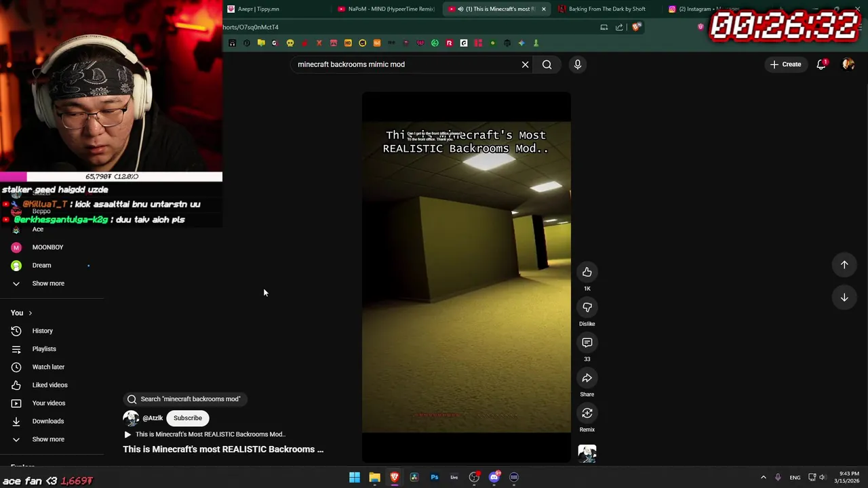Close the Minecraft Shorts tab
The height and width of the screenshot is (488, 868).
pyautogui.click(x=543, y=9)
